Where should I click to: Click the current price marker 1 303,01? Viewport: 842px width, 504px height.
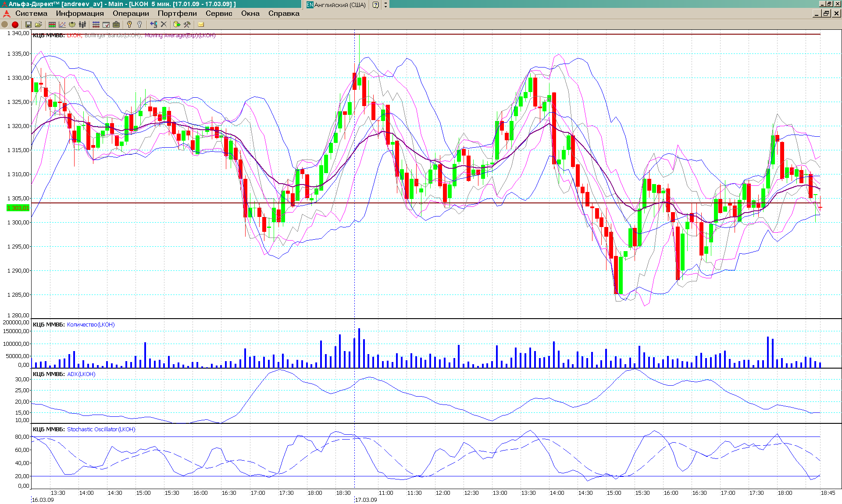click(18, 208)
